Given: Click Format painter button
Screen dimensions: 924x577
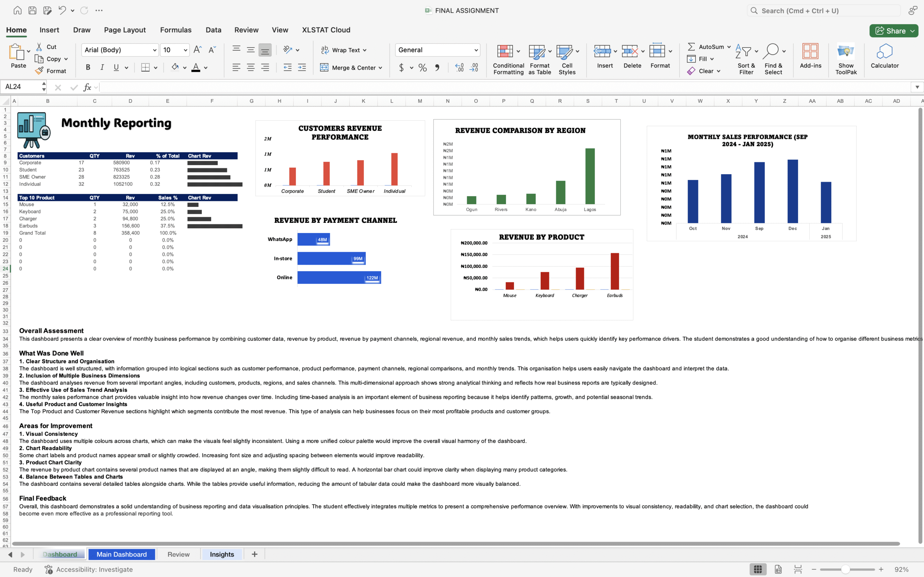Looking at the screenshot, I should [51, 71].
